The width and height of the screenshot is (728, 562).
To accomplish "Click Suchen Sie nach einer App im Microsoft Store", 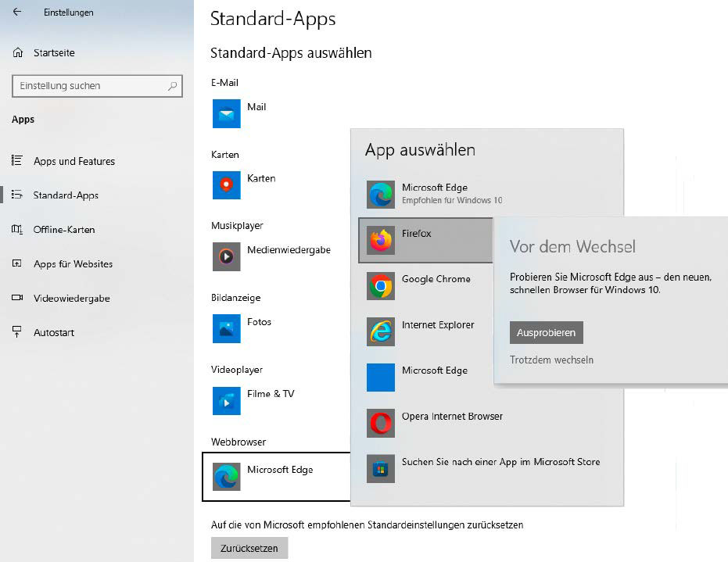I will (x=501, y=462).
